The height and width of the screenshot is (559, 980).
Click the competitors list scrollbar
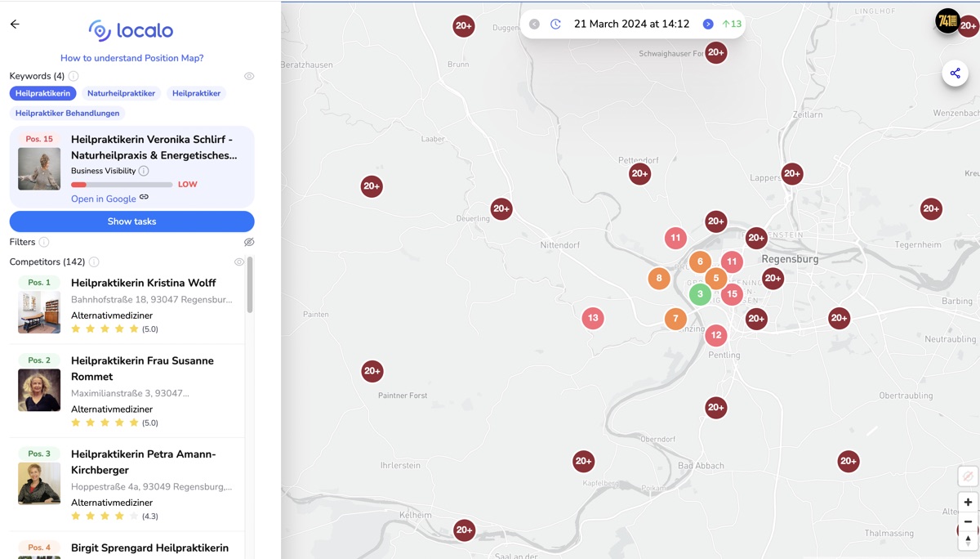[x=250, y=284]
